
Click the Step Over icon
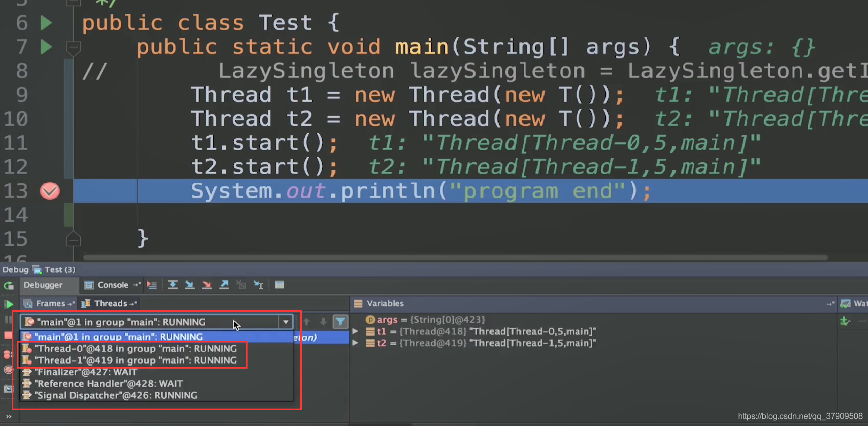[x=173, y=285]
